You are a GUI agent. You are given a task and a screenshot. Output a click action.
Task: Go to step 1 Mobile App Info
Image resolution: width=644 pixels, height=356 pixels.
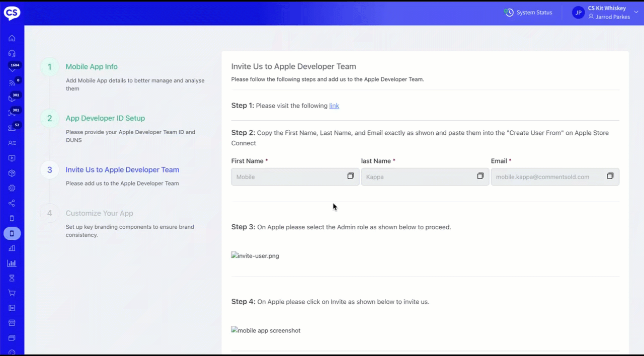coord(92,67)
